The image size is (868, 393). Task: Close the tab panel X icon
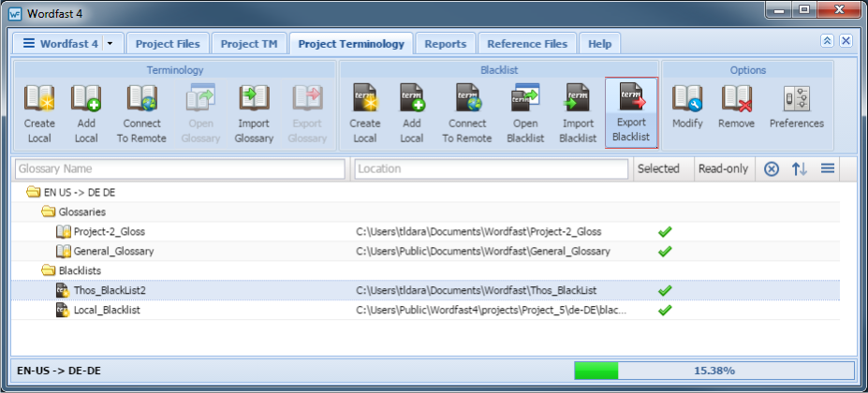coord(846,41)
